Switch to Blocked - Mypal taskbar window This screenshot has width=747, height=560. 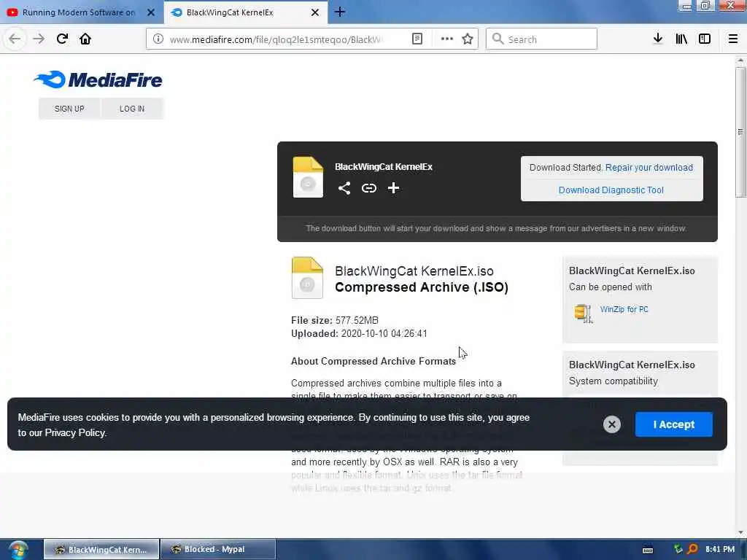218,550
